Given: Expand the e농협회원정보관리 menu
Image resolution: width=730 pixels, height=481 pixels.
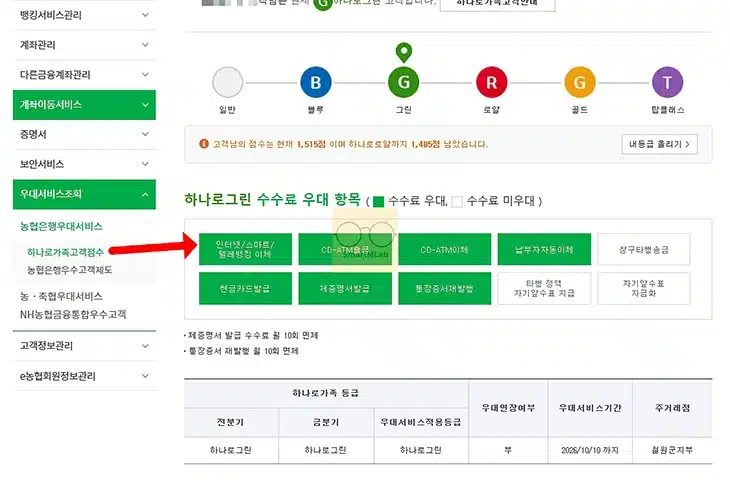Looking at the screenshot, I should 84,376.
